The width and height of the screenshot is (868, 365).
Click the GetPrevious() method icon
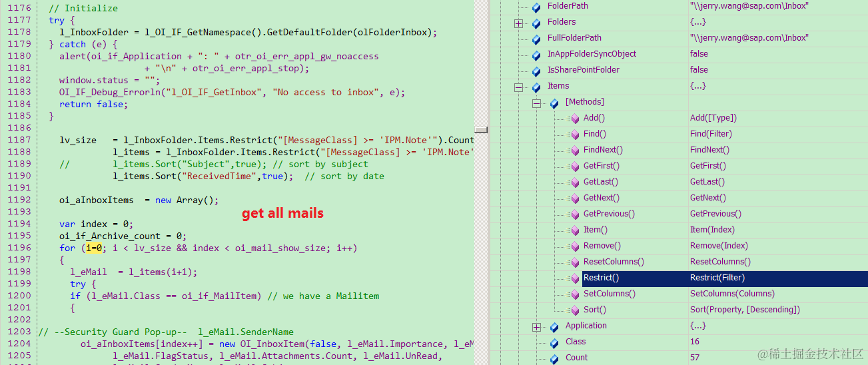click(x=574, y=215)
